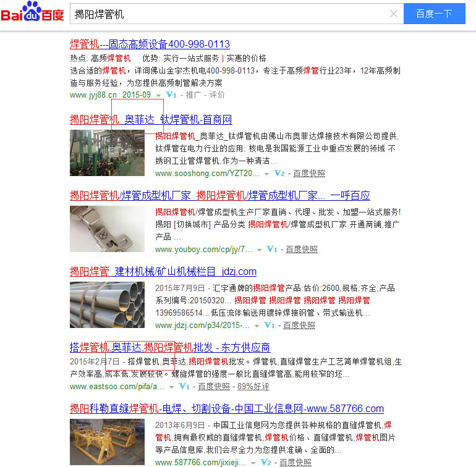Image resolution: width=476 pixels, height=467 pixels.
Task: Open the 揭阳焊管机/焊管成型机厂家 一呼百应 result title
Action: [220, 195]
